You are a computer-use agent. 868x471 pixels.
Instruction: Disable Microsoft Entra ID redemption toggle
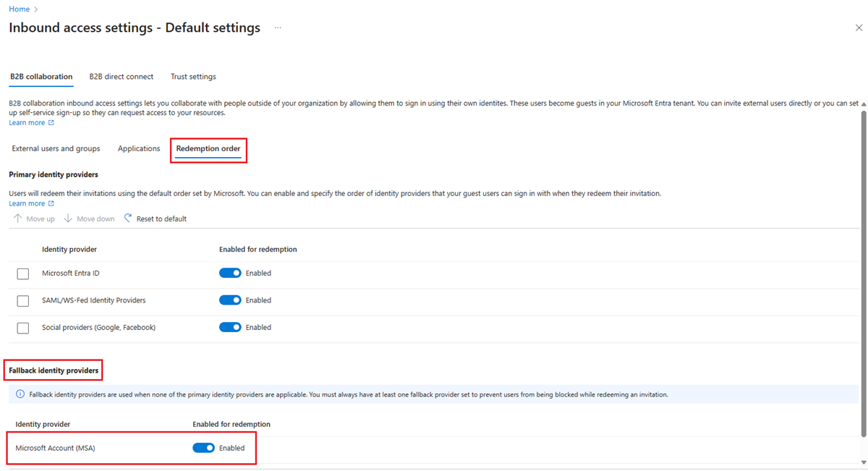tap(230, 273)
